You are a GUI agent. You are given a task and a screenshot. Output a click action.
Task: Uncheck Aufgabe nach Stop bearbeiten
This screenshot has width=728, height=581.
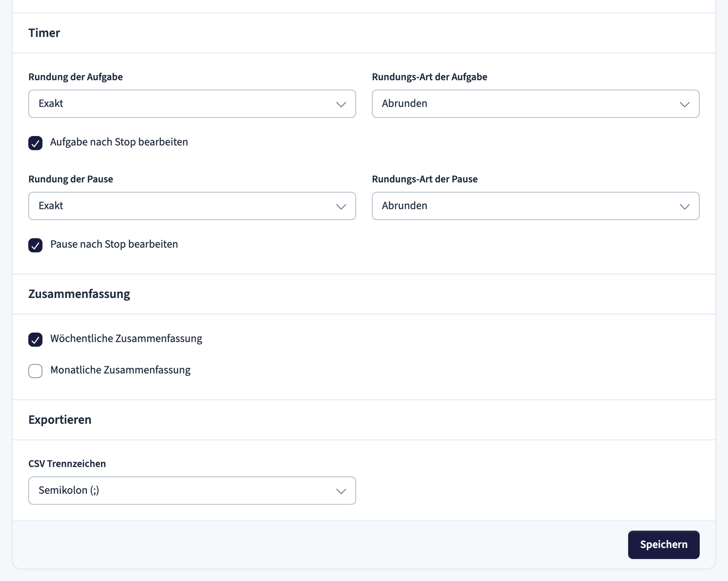(x=35, y=143)
